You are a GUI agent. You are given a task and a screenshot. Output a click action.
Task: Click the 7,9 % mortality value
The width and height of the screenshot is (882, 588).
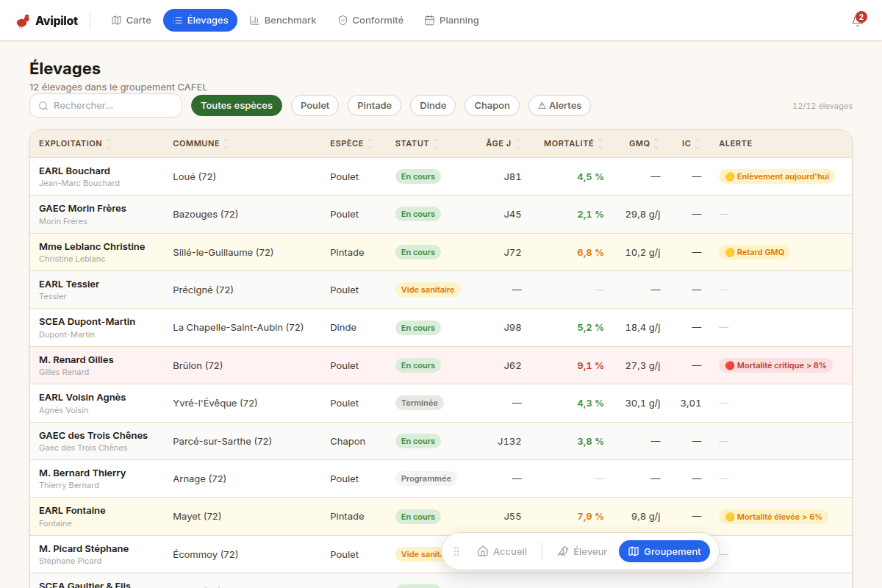coord(590,517)
